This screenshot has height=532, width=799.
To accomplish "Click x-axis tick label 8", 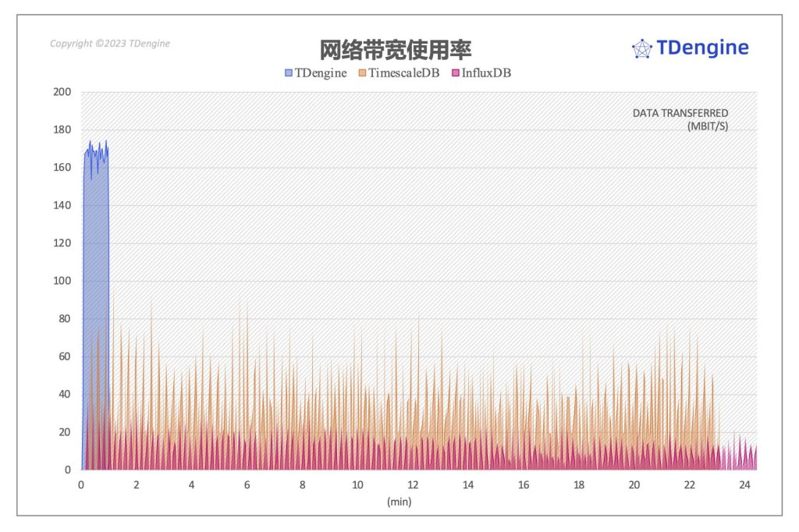I will click(x=303, y=485).
